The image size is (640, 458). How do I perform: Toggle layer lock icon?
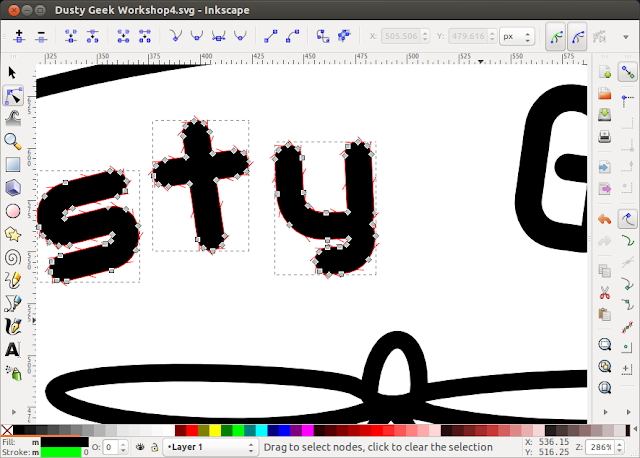[154, 447]
